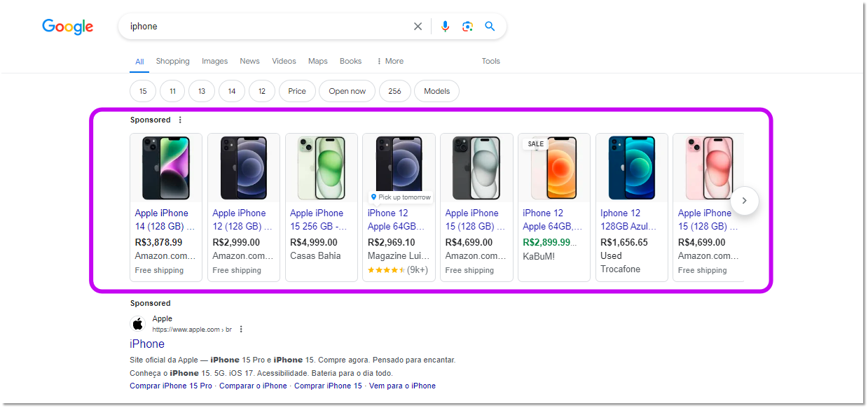The height and width of the screenshot is (408, 868).
Task: Click the Magazine Luiza star rating (9k+)
Action: 398,269
